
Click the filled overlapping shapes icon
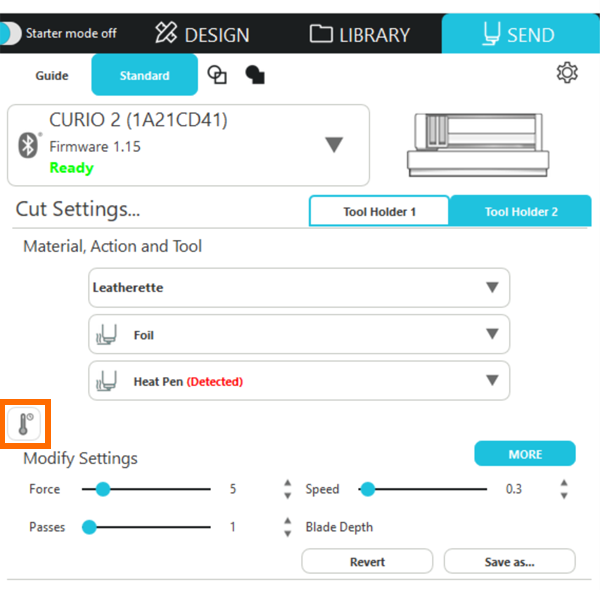pyautogui.click(x=254, y=75)
